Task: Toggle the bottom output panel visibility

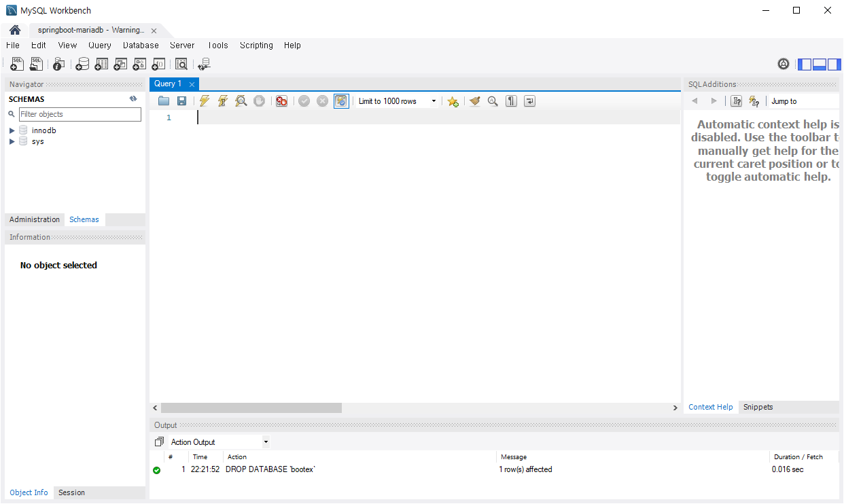Action: tap(820, 64)
